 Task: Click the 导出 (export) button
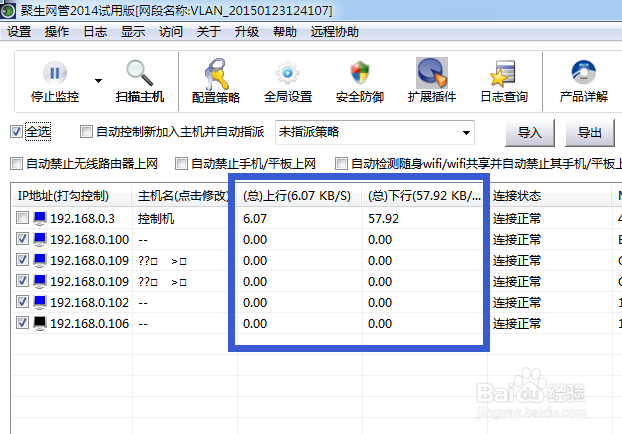[590, 133]
